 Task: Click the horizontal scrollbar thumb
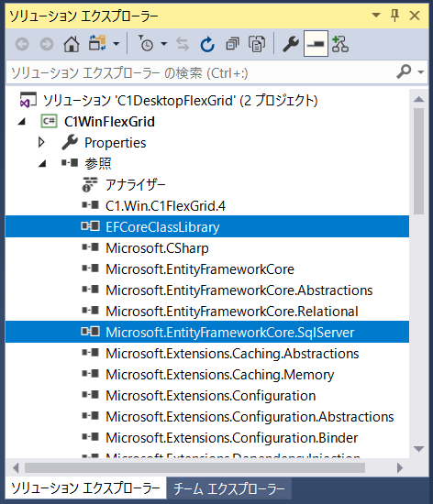(195, 467)
